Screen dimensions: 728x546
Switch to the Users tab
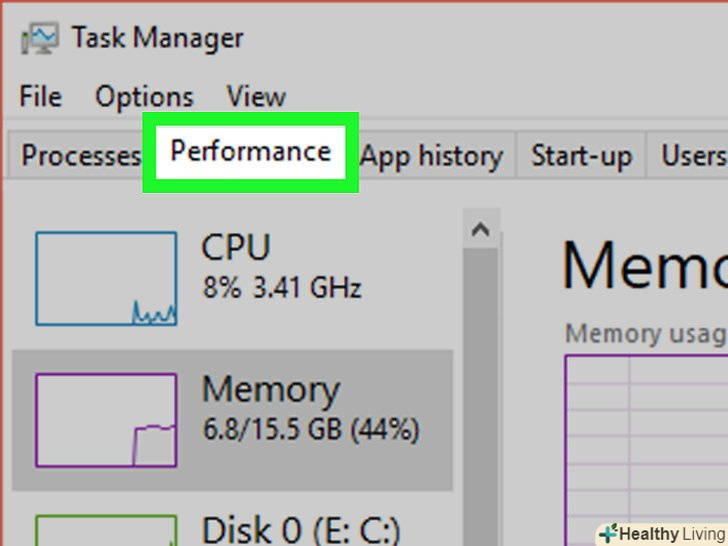tap(693, 156)
